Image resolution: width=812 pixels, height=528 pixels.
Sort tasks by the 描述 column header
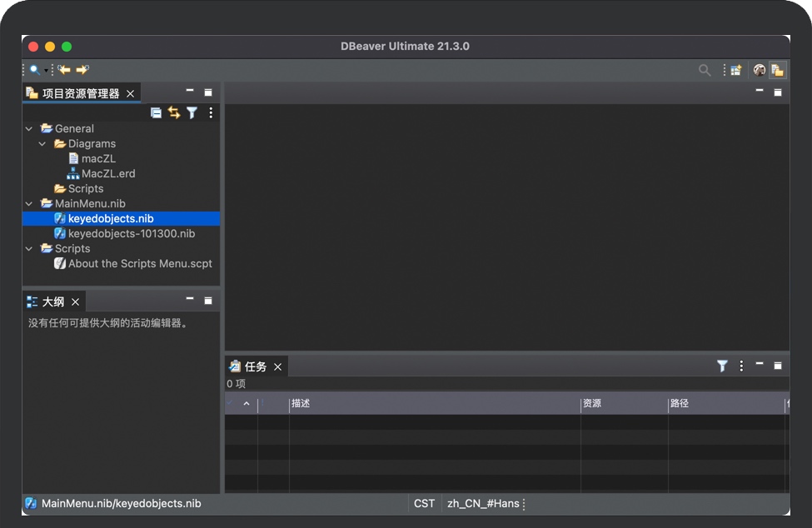[433, 404]
